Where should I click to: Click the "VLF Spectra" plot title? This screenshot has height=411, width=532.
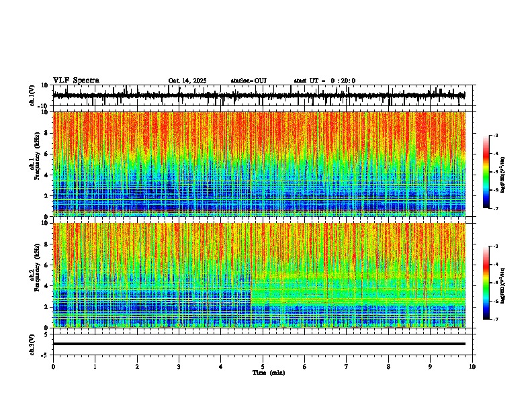[76, 81]
